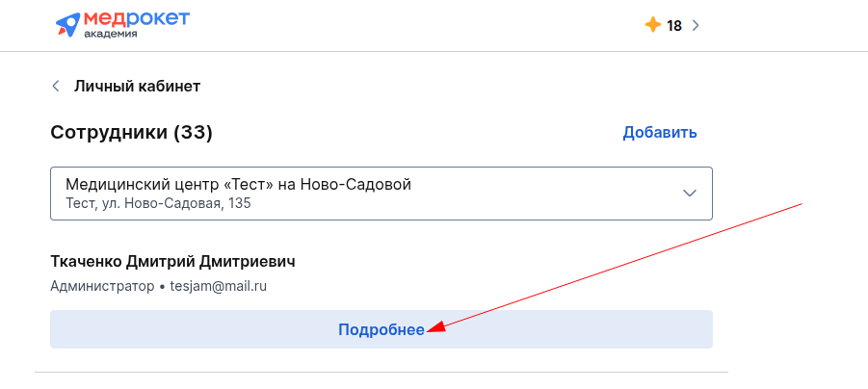Go back using the left chevron

coord(55,86)
